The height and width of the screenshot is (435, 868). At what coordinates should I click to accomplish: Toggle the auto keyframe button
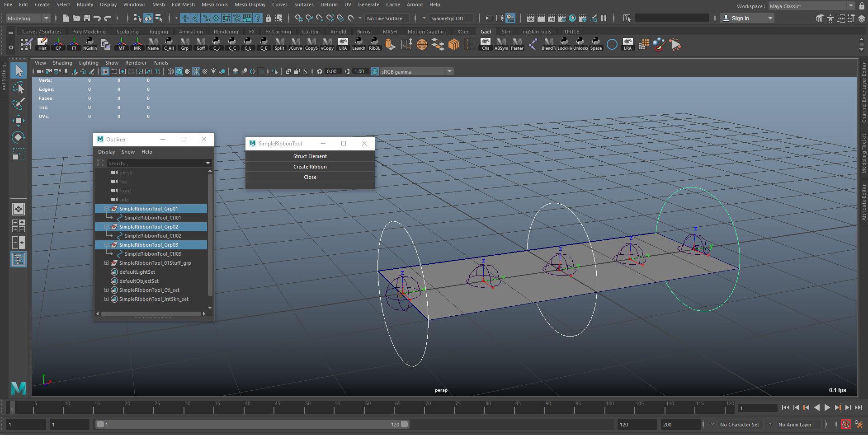click(x=845, y=424)
